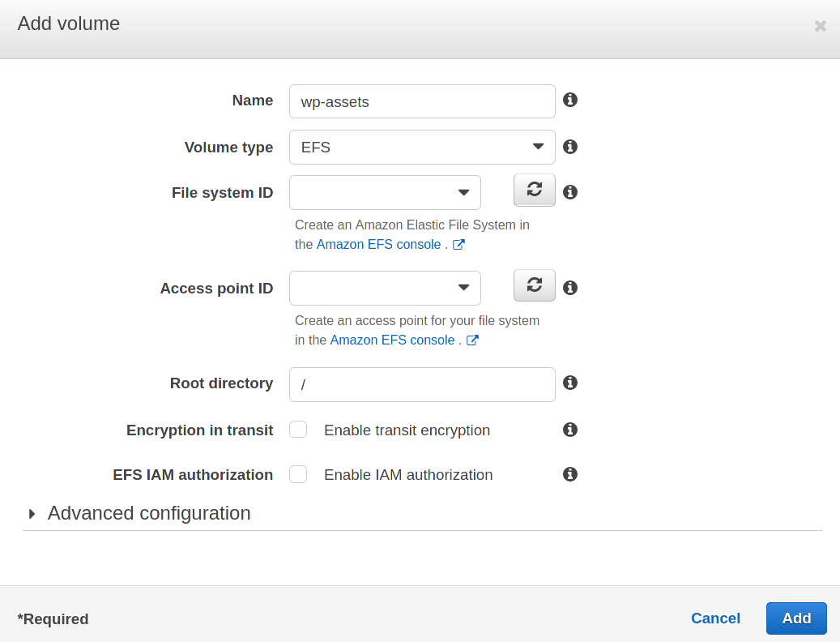
Task: Click info icon next to Access point ID
Action: [x=570, y=288]
